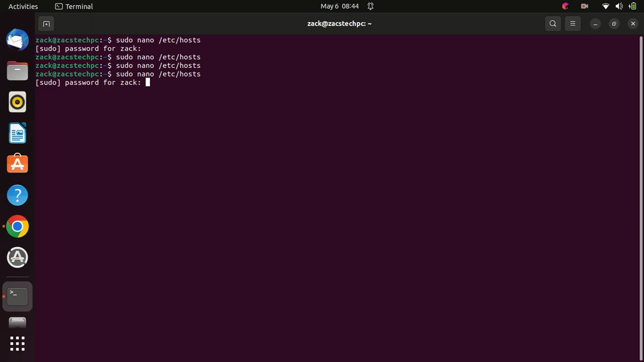Image resolution: width=644 pixels, height=362 pixels.
Task: Click the terminal vertical scrollbar
Action: pyautogui.click(x=641, y=196)
